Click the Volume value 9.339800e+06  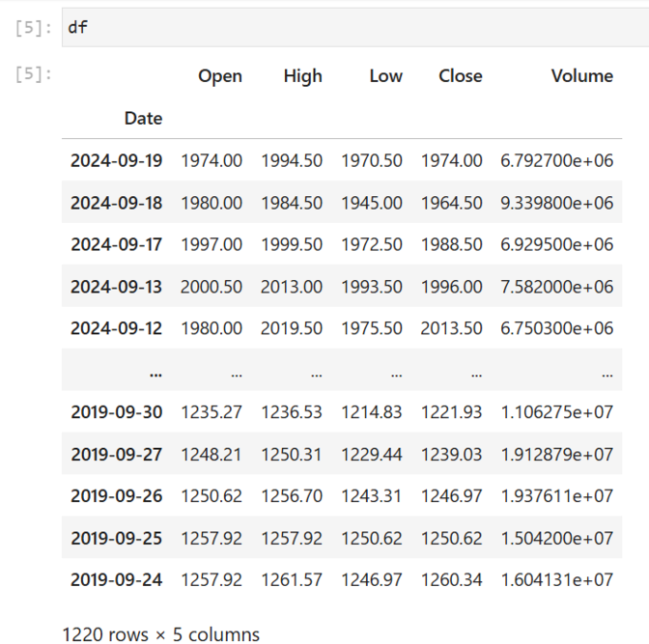tap(556, 203)
